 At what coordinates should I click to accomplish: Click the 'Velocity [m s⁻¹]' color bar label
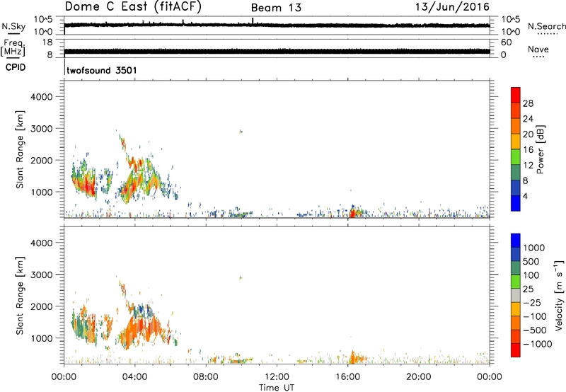click(559, 295)
